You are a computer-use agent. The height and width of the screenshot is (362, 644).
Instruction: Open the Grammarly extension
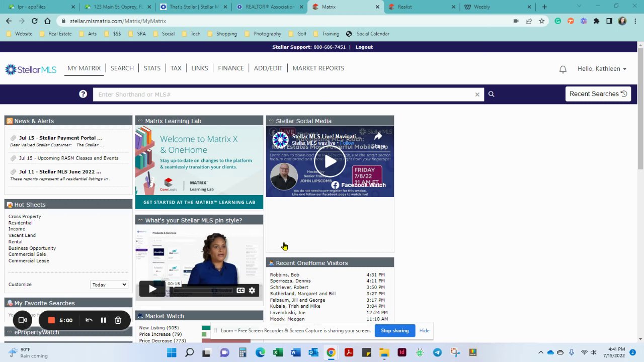tap(557, 21)
